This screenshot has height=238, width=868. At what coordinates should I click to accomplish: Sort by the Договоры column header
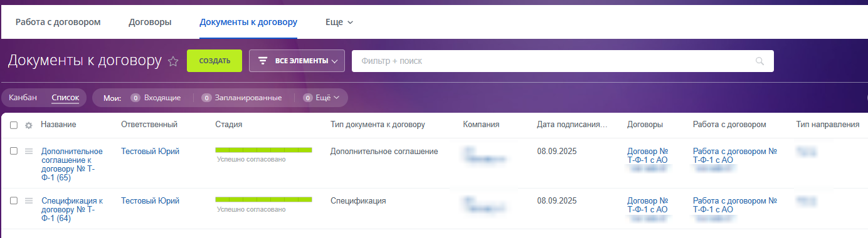pos(645,125)
